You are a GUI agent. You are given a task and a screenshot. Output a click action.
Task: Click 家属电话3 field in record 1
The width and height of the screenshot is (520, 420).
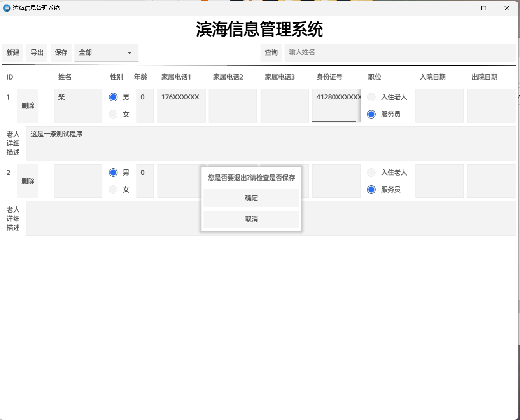(285, 106)
